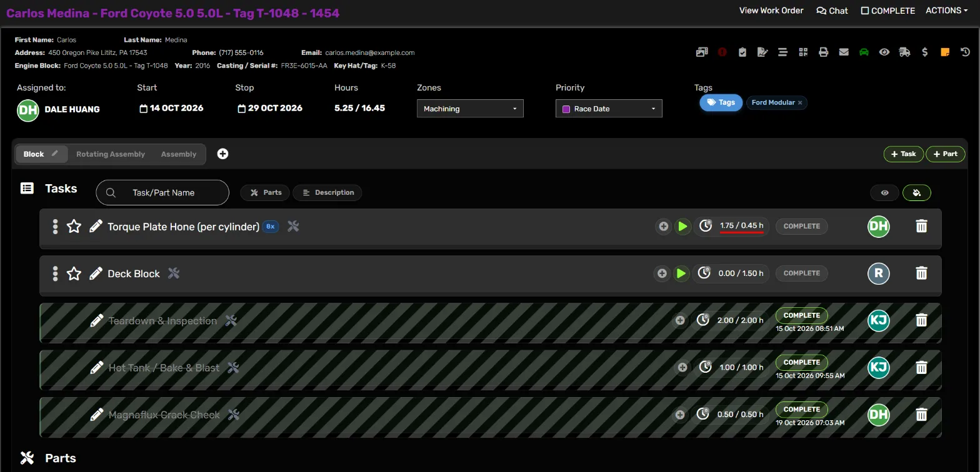Open the Chat panel
The height and width of the screenshot is (472, 980).
(x=832, y=11)
